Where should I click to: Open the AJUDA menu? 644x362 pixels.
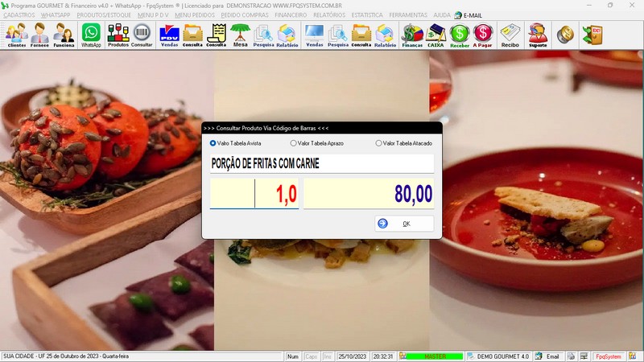tap(442, 14)
